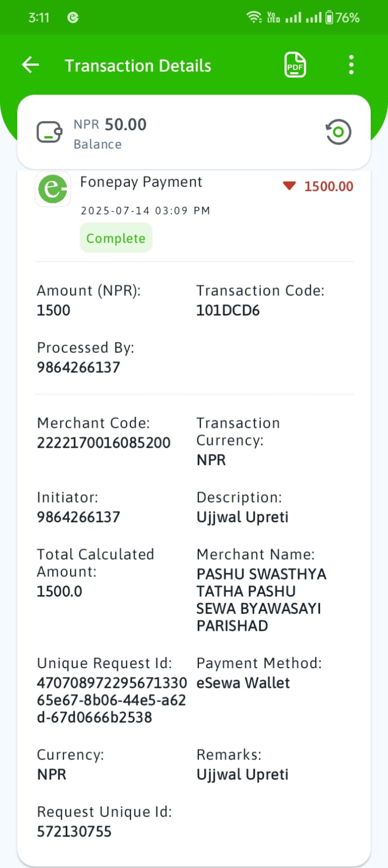Refresh the wallet balance

(339, 132)
